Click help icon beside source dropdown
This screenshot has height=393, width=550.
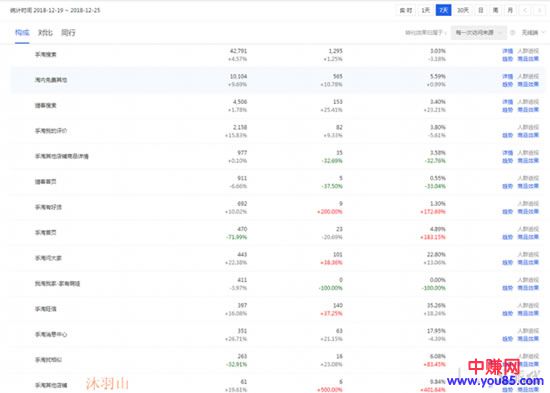(512, 33)
